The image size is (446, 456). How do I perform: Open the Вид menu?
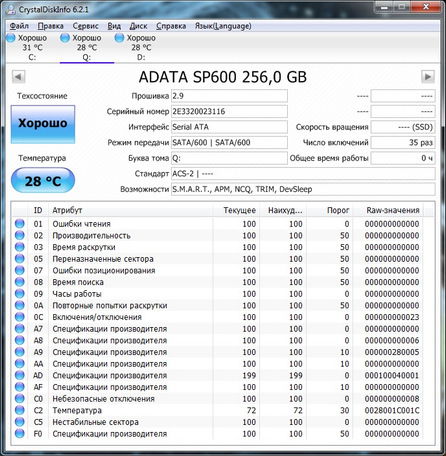114,26
